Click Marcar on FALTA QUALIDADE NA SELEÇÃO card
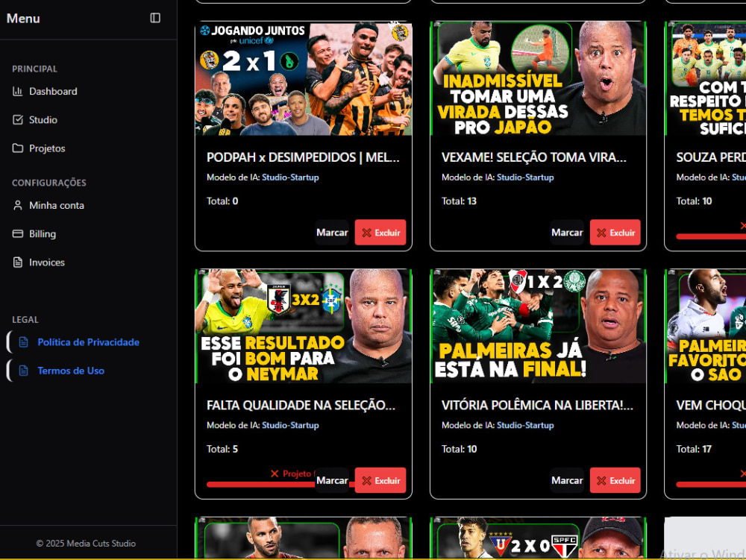Viewport: 746px width, 560px height. coord(332,481)
